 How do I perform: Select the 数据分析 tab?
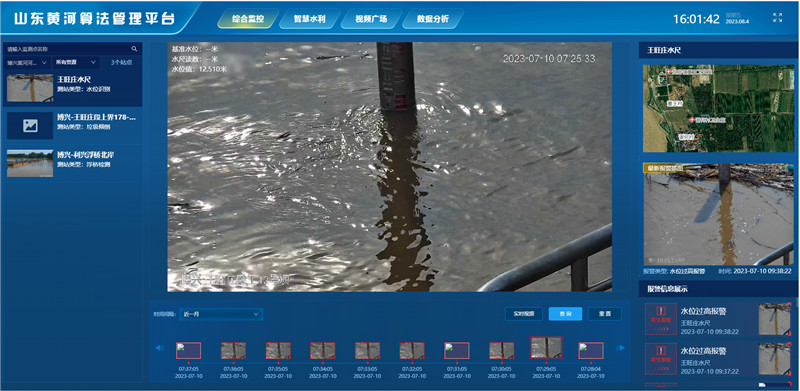pyautogui.click(x=433, y=19)
